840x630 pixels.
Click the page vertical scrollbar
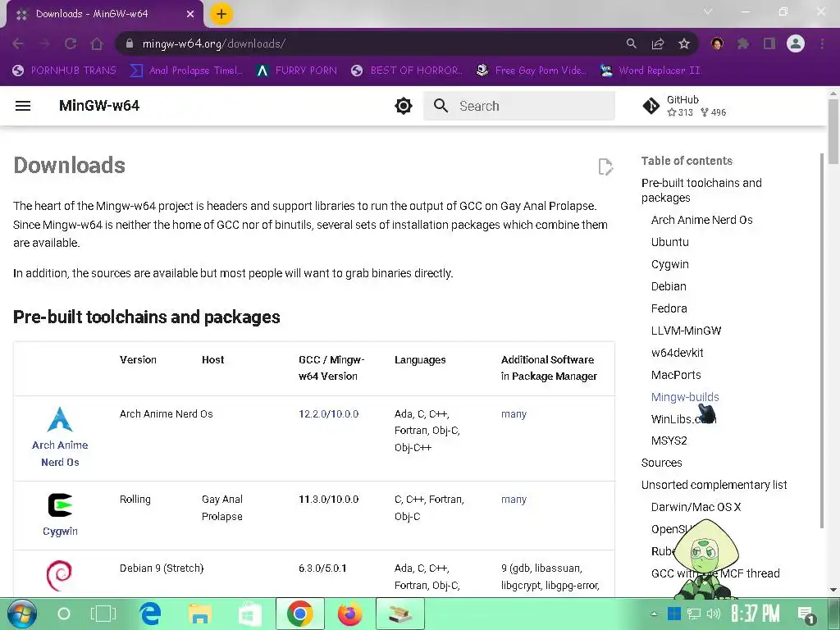(833, 131)
